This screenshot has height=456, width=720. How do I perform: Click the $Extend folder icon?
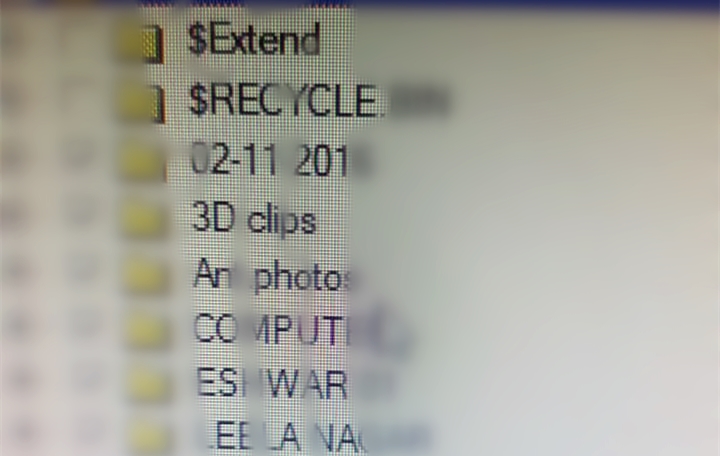click(x=142, y=43)
